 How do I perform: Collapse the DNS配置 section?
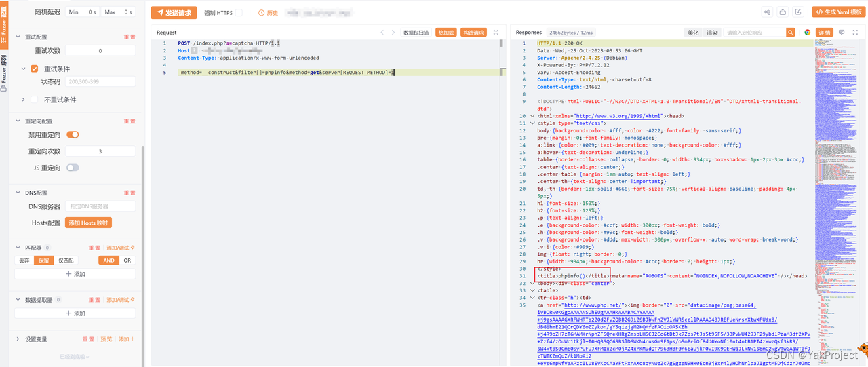click(x=18, y=193)
